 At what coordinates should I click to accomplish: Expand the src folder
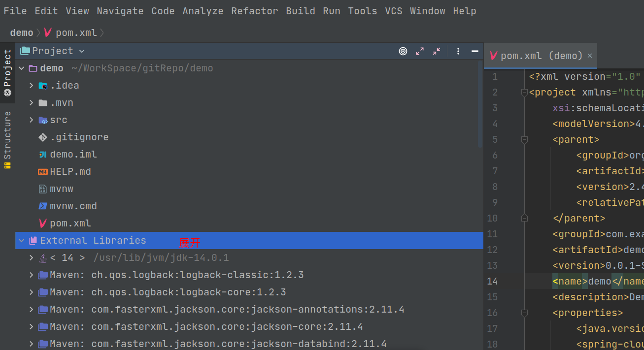31,120
